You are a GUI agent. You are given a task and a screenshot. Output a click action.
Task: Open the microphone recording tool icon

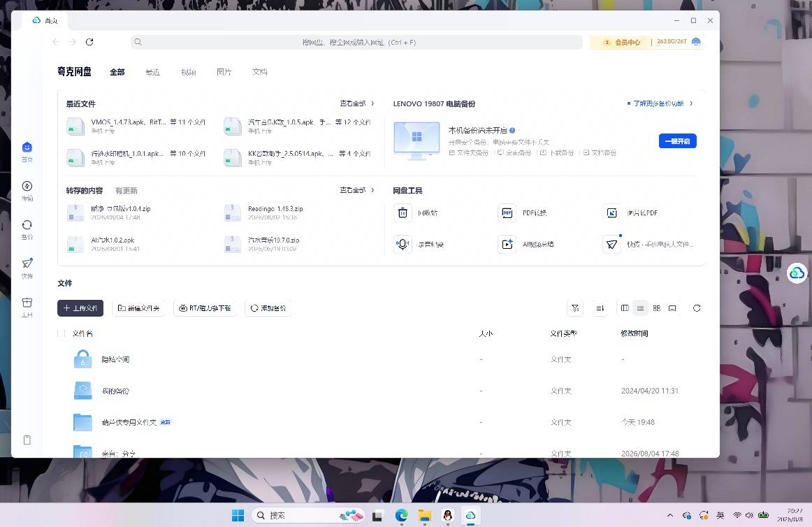click(x=403, y=244)
